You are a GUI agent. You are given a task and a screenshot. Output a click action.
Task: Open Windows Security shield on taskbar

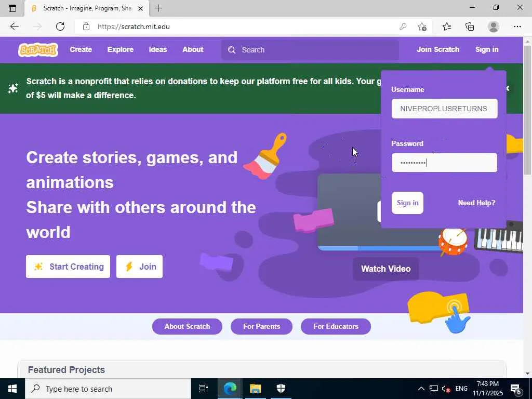281,389
